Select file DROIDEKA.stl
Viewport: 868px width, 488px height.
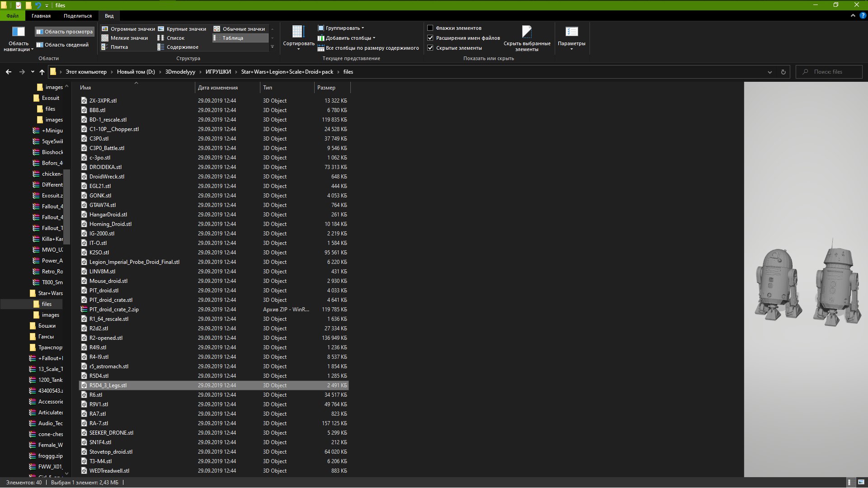[214, 167]
